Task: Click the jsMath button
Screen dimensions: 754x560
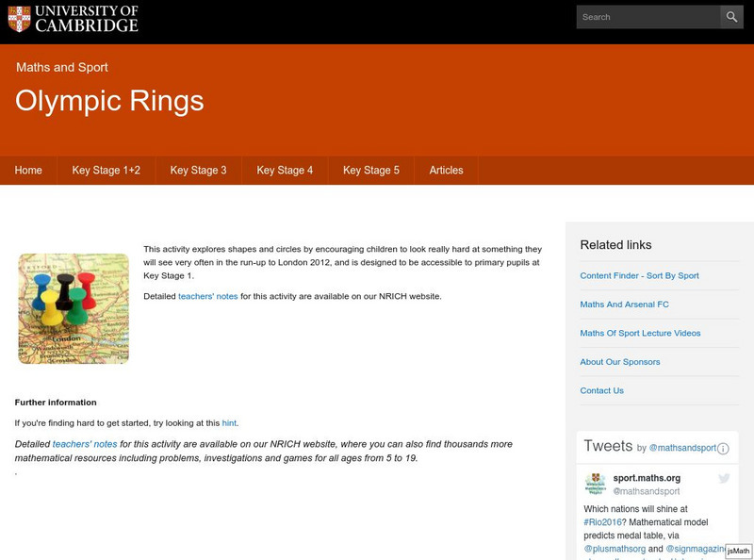Action: point(738,551)
